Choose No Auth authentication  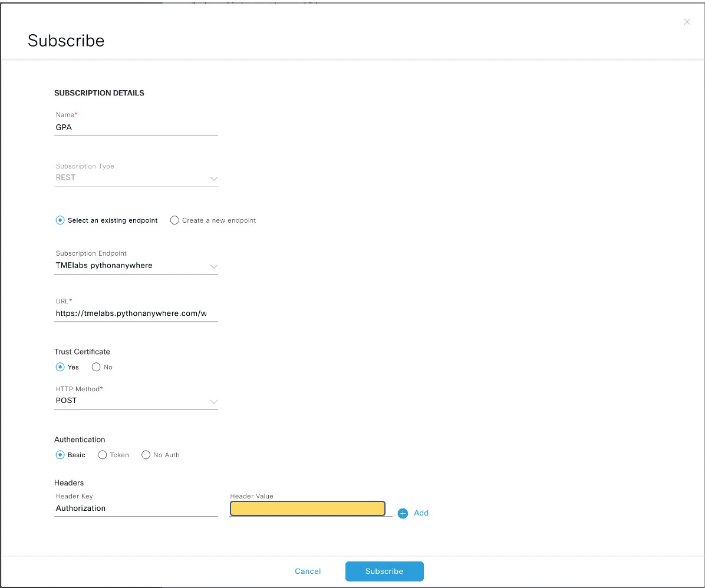pyautogui.click(x=146, y=455)
